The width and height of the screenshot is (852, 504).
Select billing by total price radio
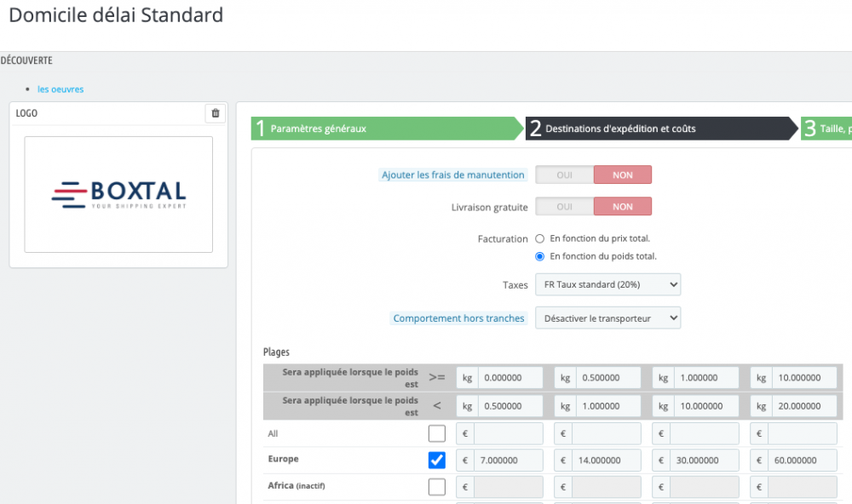pos(539,239)
